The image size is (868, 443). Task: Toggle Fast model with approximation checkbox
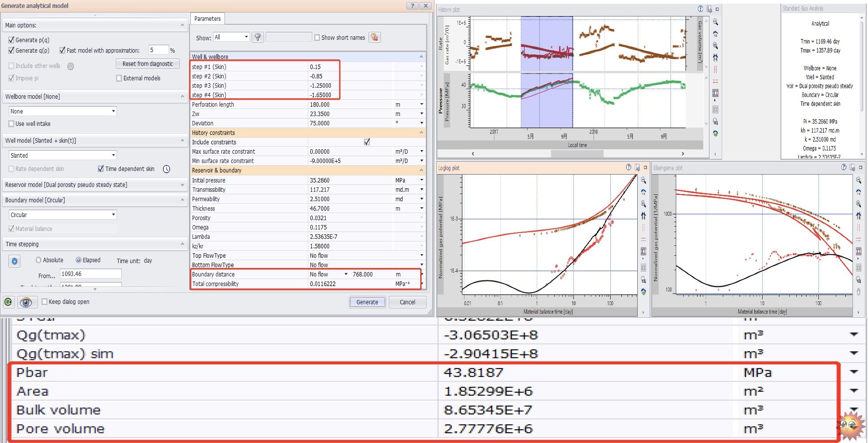62,51
